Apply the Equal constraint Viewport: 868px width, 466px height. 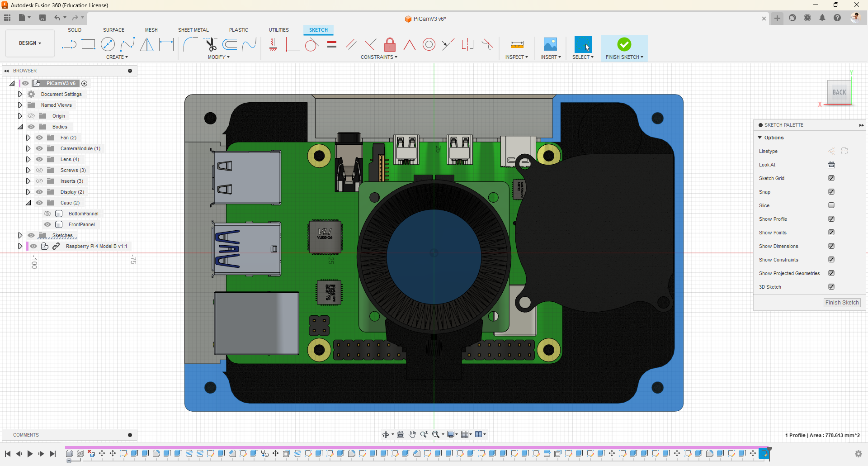[332, 44]
